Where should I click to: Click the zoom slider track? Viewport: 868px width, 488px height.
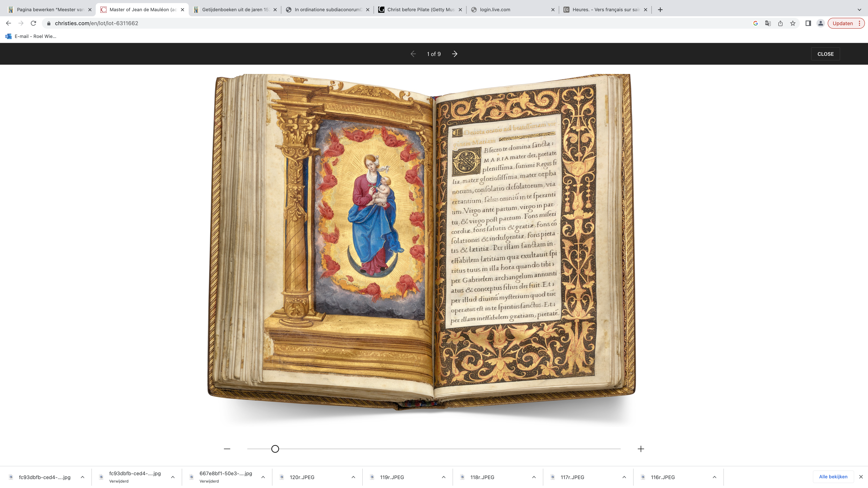(x=434, y=449)
